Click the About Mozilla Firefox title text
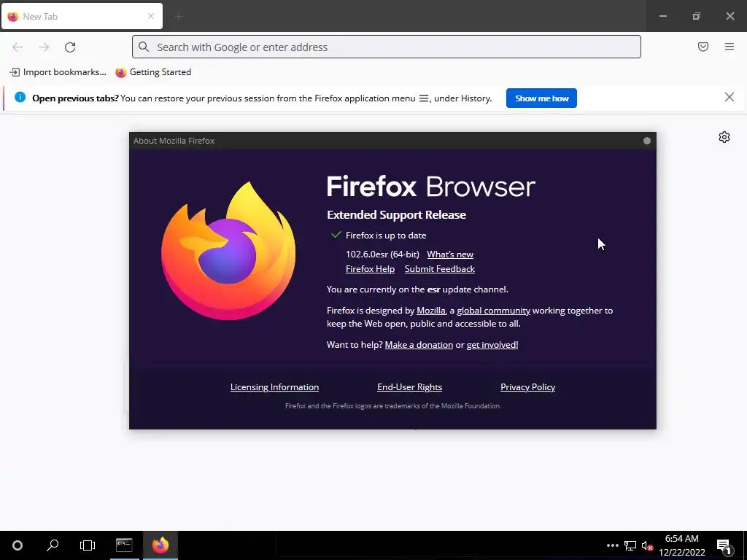747x560 pixels. pyautogui.click(x=174, y=141)
